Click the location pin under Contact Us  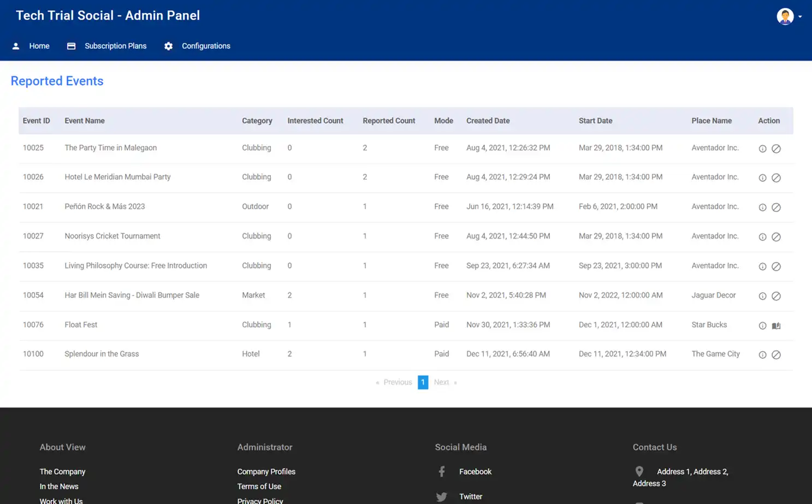click(x=639, y=471)
